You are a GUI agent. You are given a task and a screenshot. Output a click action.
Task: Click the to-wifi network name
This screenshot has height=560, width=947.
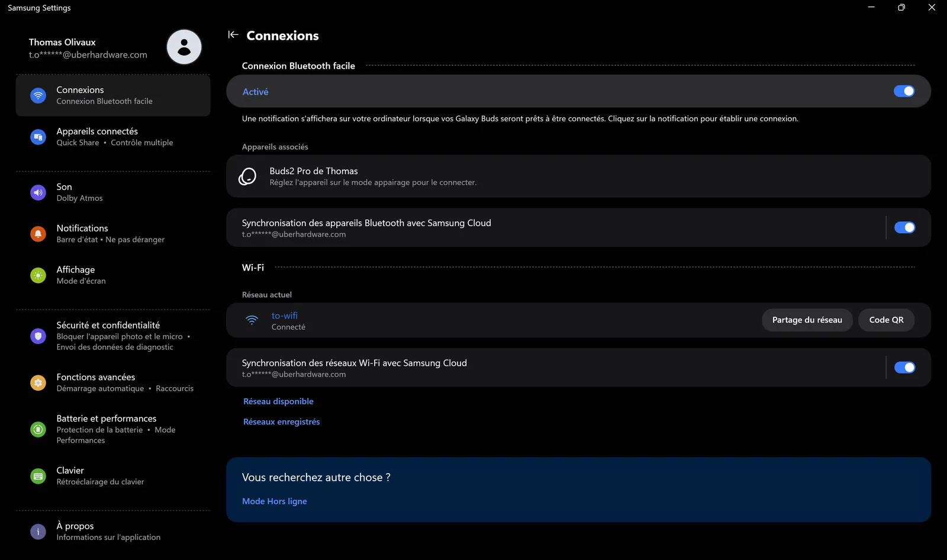285,316
